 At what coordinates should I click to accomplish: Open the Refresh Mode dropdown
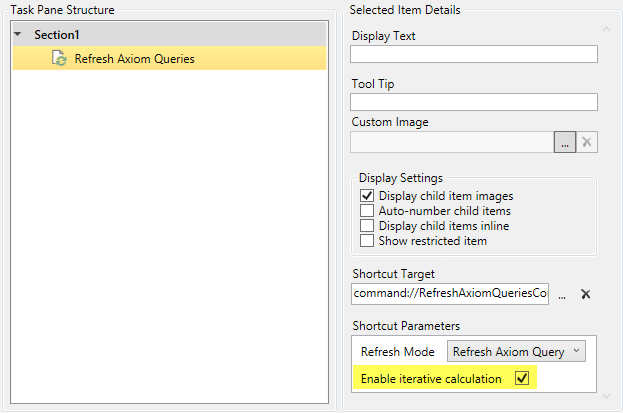tap(516, 352)
